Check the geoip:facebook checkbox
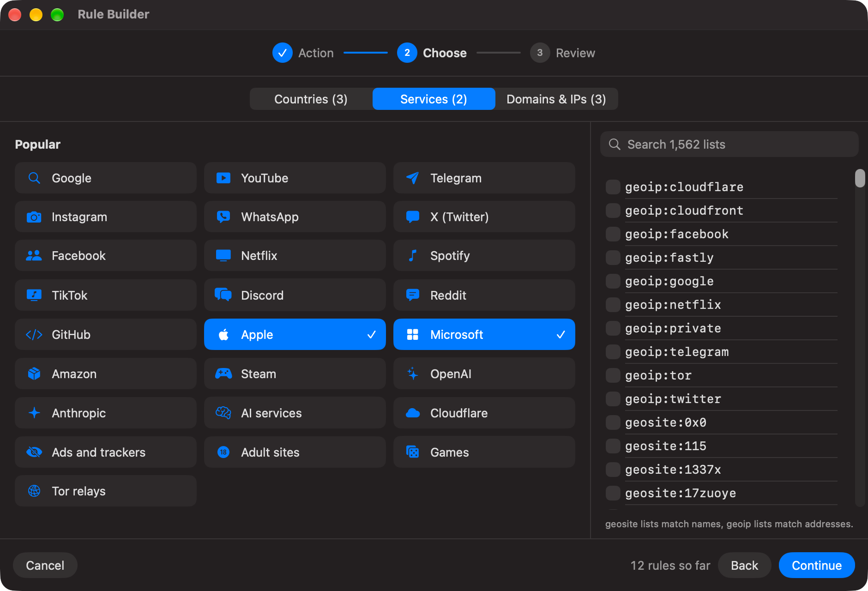The height and width of the screenshot is (591, 868). click(x=613, y=234)
